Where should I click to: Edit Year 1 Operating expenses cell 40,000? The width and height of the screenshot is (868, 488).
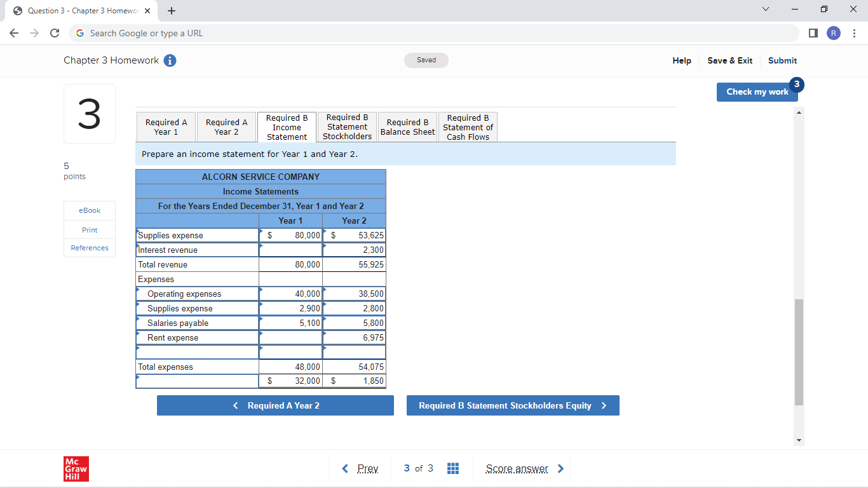tap(290, 294)
